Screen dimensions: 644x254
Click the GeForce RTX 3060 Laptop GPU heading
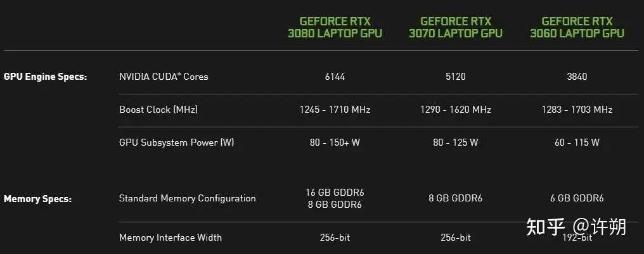577,27
